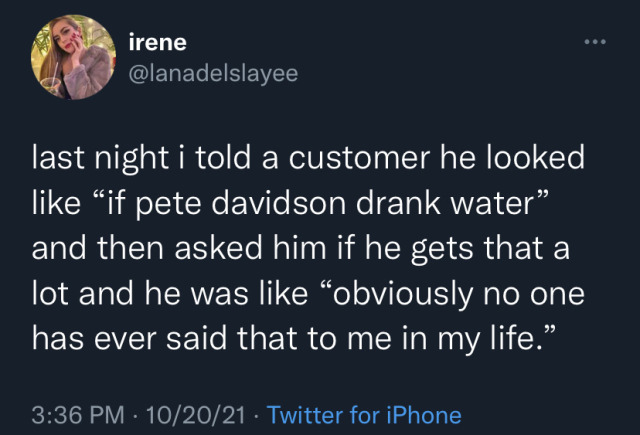Click the 3:36 PM timestamp
The image size is (640, 435).
click(75, 415)
